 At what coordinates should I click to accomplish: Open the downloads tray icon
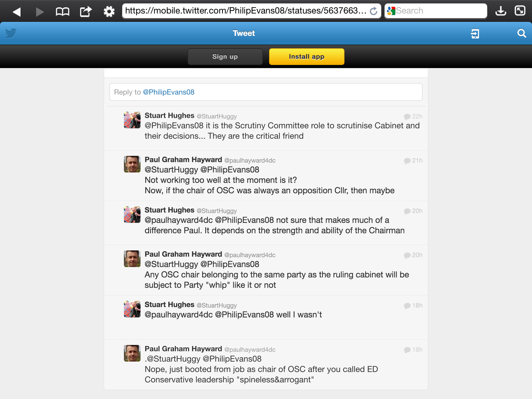(500, 11)
